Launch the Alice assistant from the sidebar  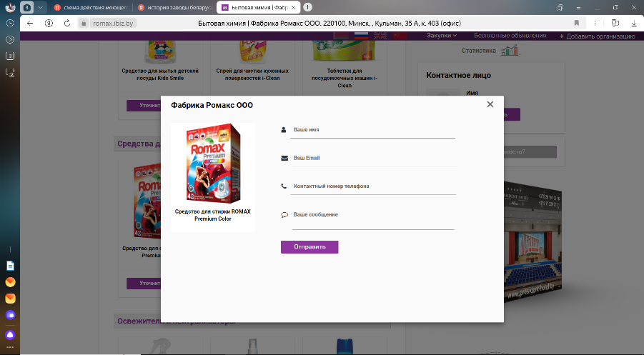(x=10, y=335)
